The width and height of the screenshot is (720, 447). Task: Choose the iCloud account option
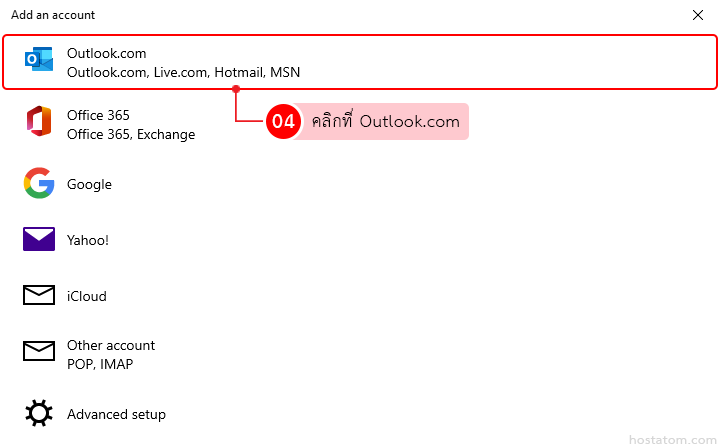coord(86,296)
